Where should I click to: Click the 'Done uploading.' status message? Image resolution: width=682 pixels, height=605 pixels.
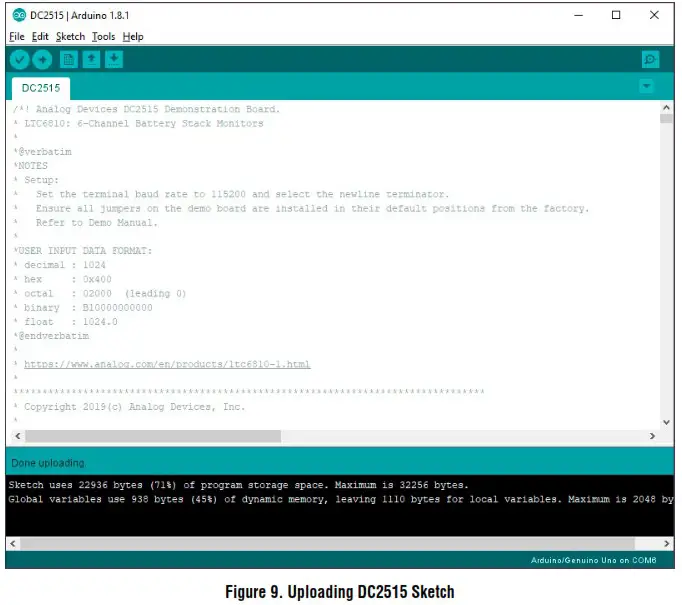48,463
